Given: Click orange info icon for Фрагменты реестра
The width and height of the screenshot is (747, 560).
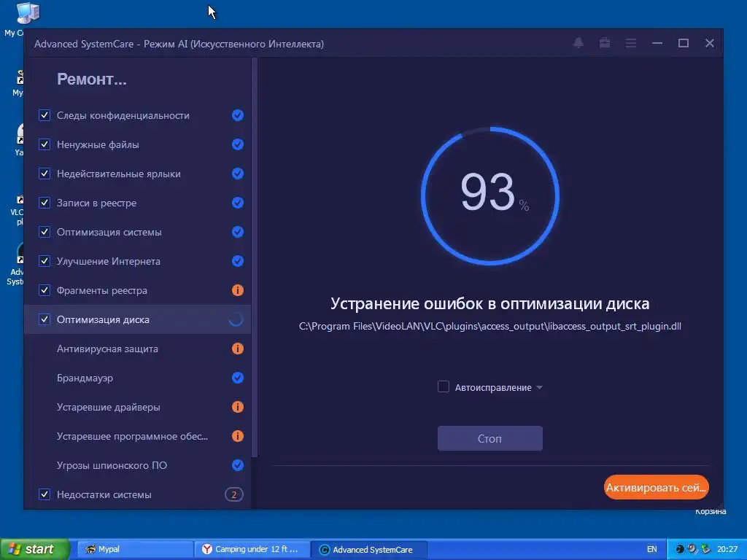Looking at the screenshot, I should 238,290.
